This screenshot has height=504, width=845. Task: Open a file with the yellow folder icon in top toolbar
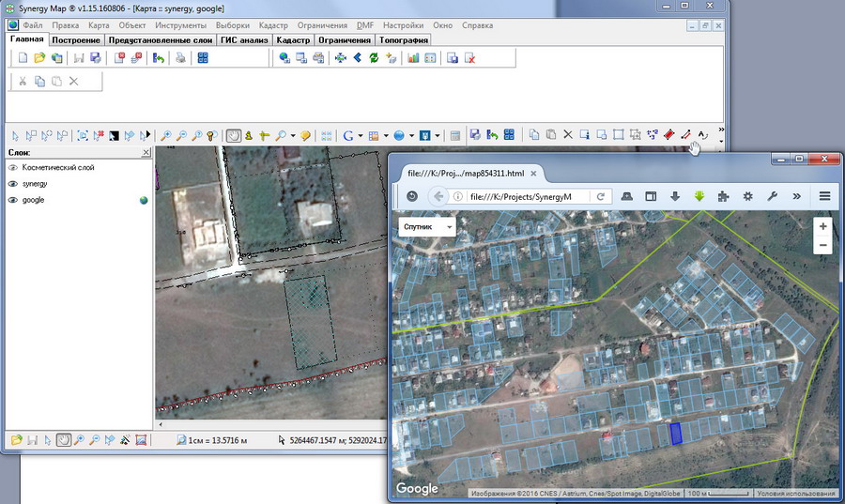tap(39, 57)
